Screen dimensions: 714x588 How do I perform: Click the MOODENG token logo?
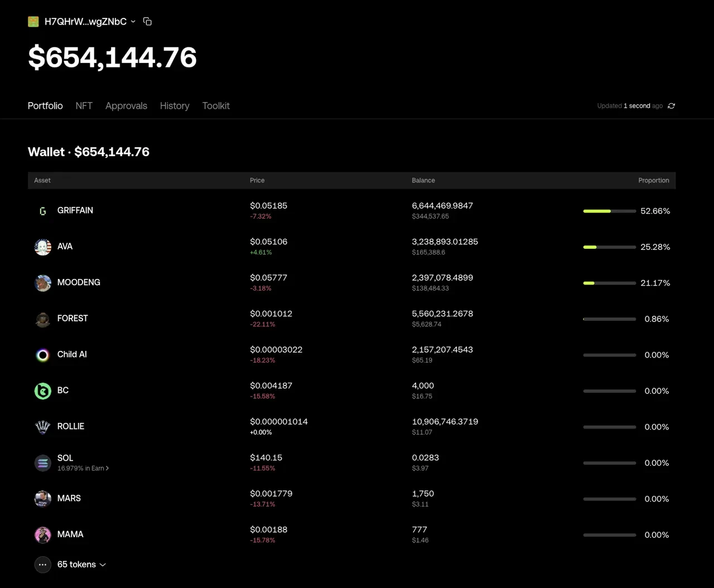coord(43,283)
